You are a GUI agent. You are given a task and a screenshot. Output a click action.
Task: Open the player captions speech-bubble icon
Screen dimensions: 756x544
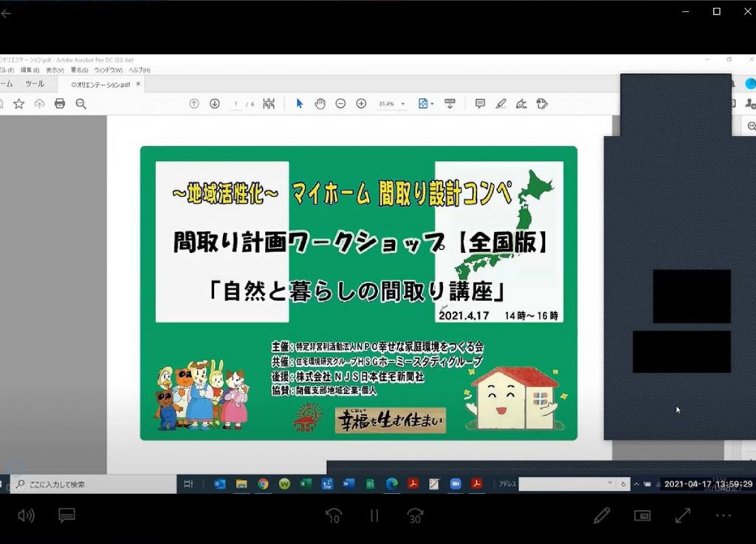pos(66,515)
